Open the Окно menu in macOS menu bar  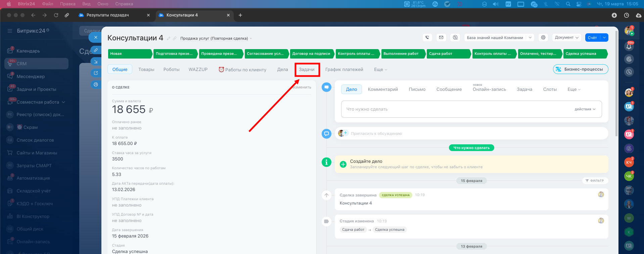[103, 4]
